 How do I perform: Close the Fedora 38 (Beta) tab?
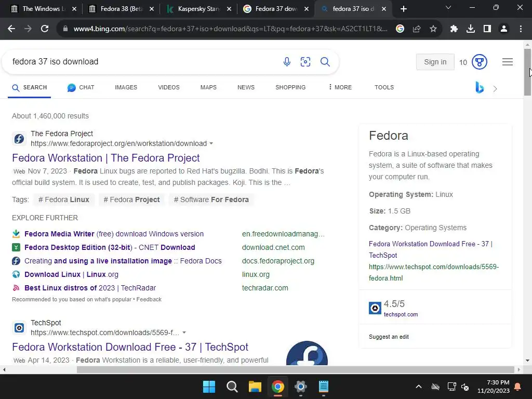pos(152,9)
